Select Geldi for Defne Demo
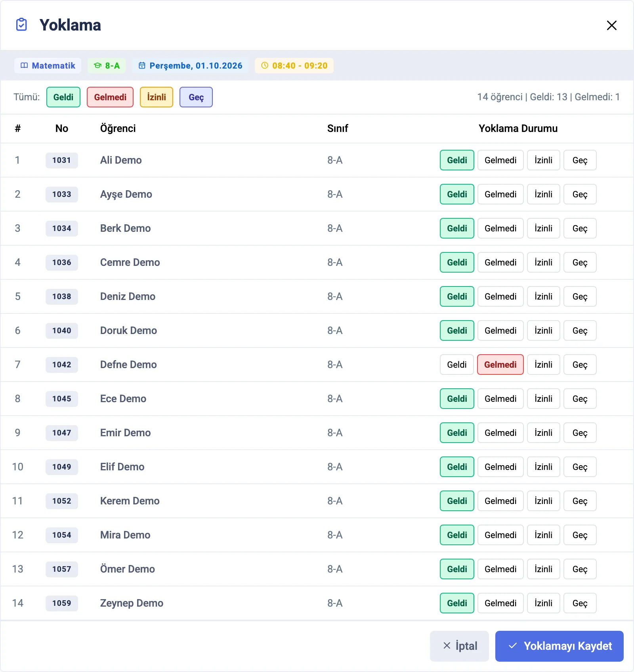This screenshot has height=672, width=634. coord(457,365)
